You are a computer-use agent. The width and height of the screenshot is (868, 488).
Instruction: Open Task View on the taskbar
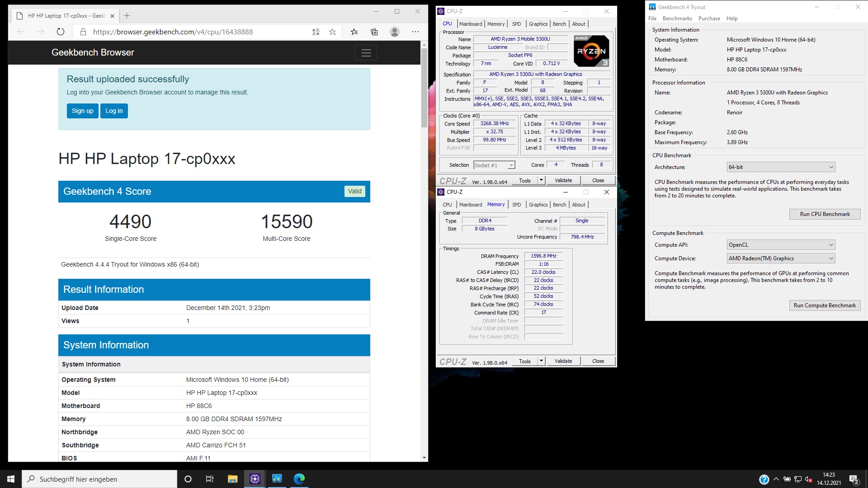210,479
